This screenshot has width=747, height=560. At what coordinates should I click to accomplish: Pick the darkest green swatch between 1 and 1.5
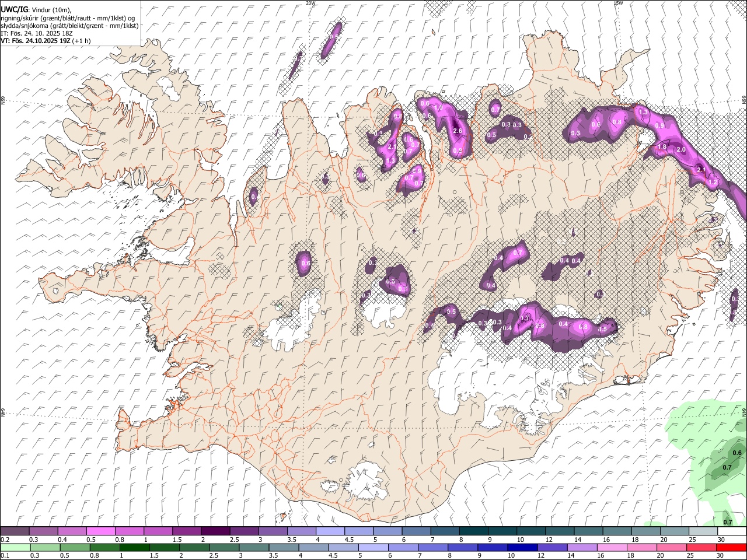(x=134, y=548)
